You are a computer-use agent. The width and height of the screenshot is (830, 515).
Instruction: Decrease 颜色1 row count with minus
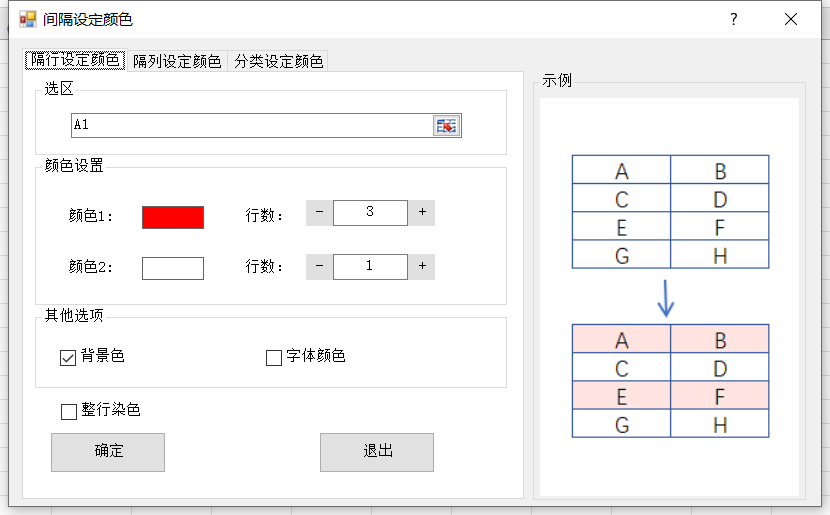point(319,212)
